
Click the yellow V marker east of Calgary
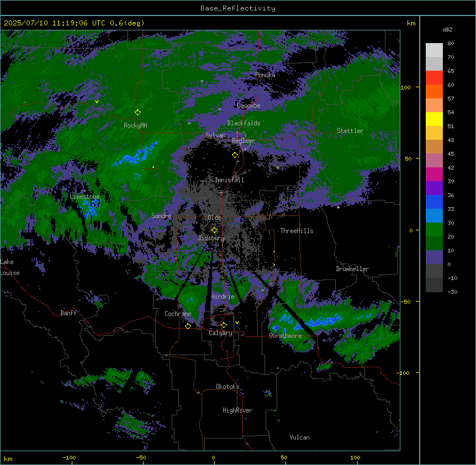(237, 323)
